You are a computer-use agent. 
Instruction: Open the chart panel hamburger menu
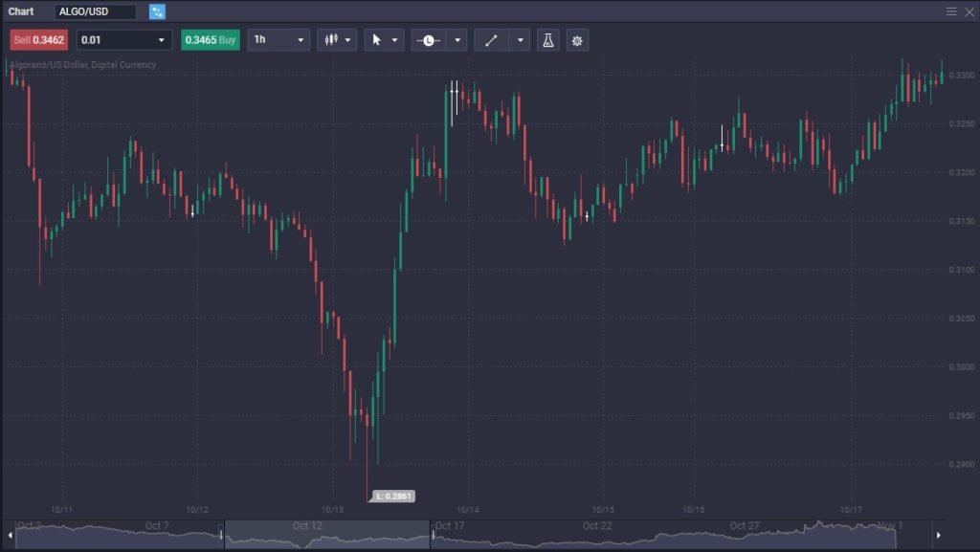951,11
